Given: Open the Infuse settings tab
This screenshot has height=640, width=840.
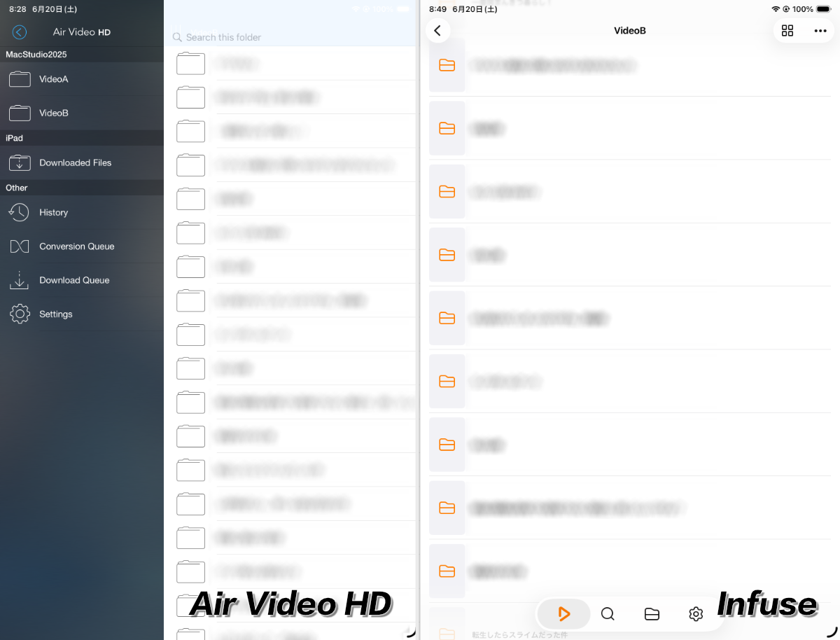Looking at the screenshot, I should click(696, 614).
